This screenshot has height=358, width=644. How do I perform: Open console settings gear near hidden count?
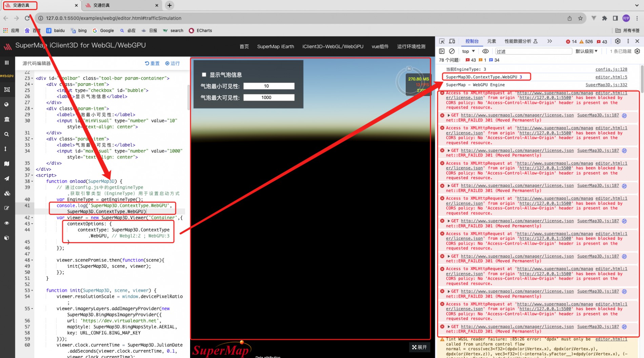point(637,51)
